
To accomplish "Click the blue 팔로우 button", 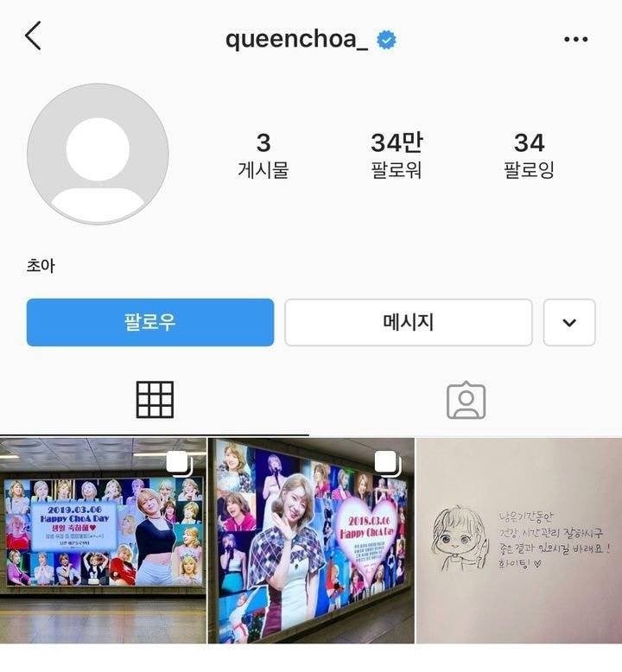I will pyautogui.click(x=150, y=322).
